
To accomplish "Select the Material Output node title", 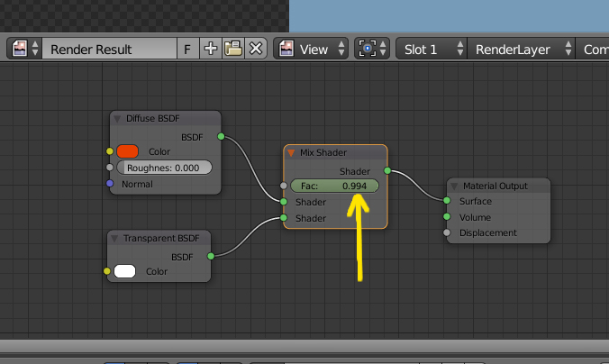I will 495,187.
